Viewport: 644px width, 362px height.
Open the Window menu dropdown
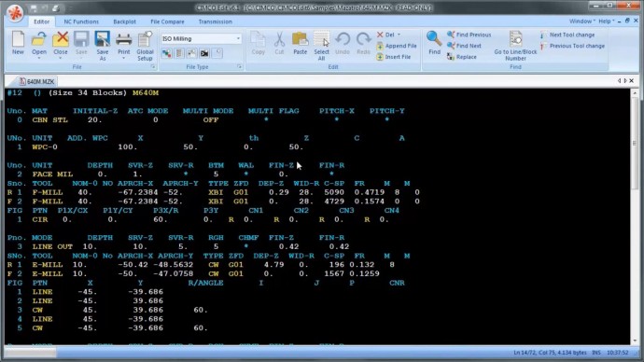tap(581, 21)
